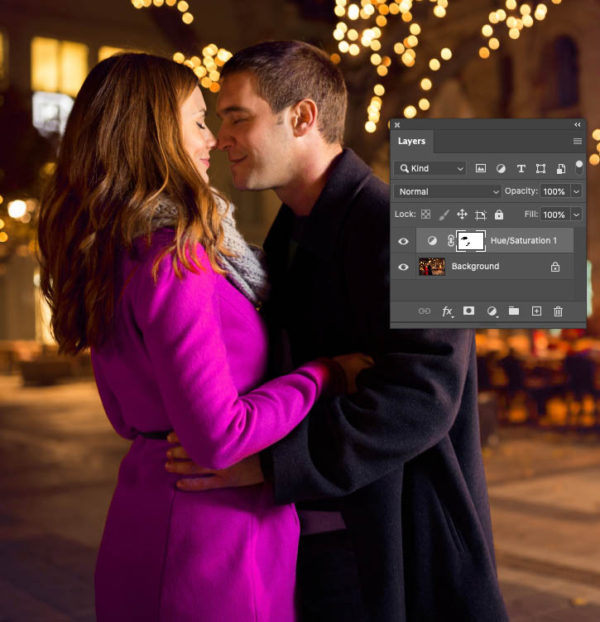600x622 pixels.
Task: Hide the Hue/Saturation 1 layer
Action: pyautogui.click(x=403, y=241)
